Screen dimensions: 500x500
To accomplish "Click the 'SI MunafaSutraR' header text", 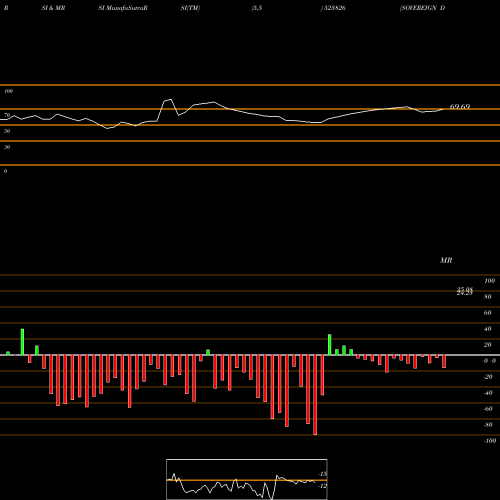I will [x=123, y=8].
